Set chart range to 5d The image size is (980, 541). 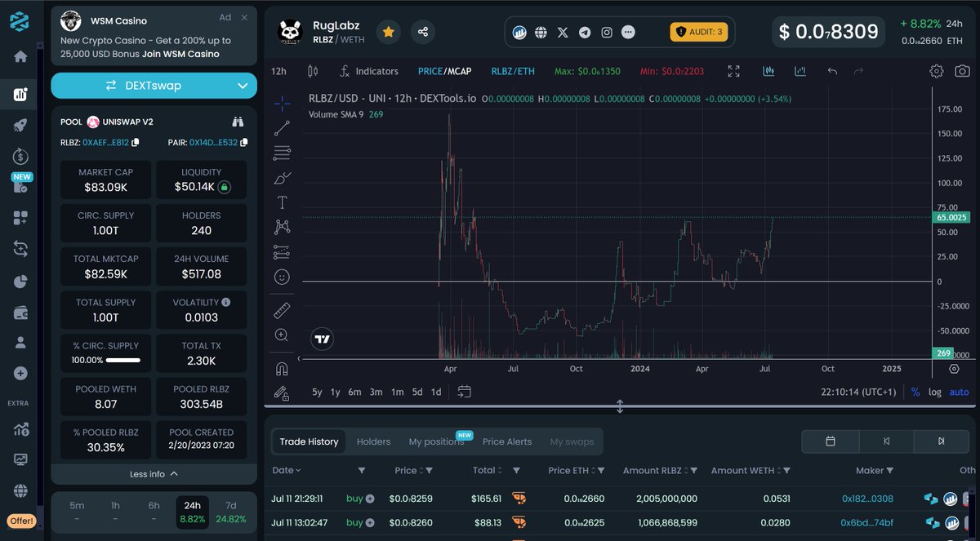pyautogui.click(x=416, y=392)
